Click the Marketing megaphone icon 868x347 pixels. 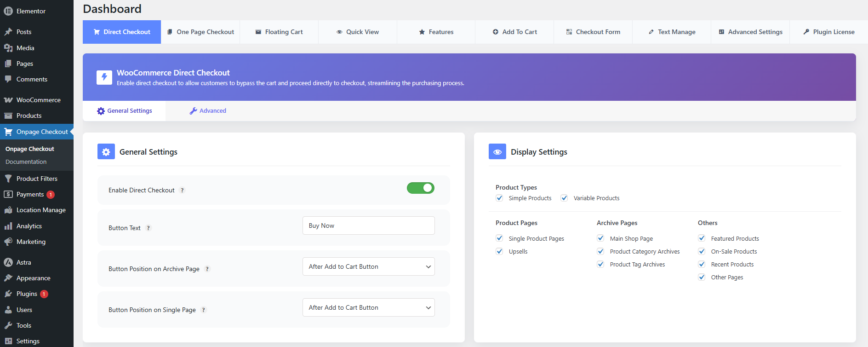click(x=8, y=242)
